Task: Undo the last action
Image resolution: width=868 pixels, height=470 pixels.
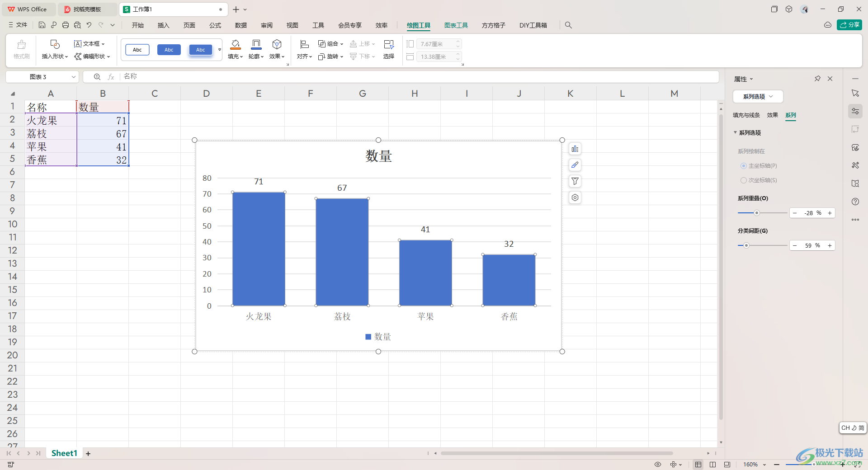Action: (x=89, y=25)
